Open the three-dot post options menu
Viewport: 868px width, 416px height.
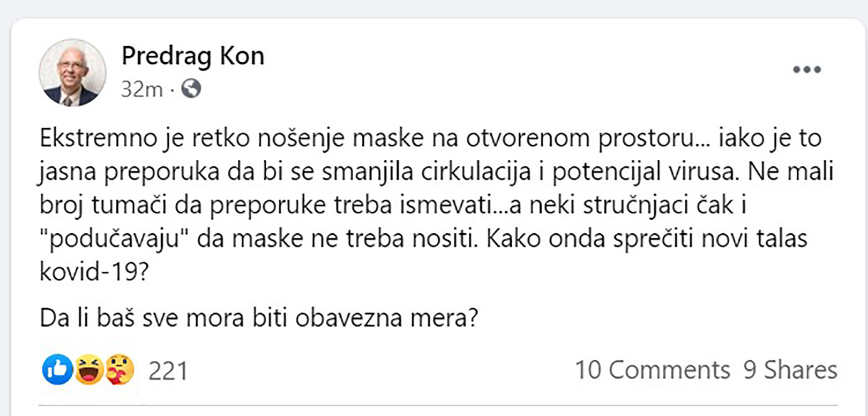click(806, 69)
